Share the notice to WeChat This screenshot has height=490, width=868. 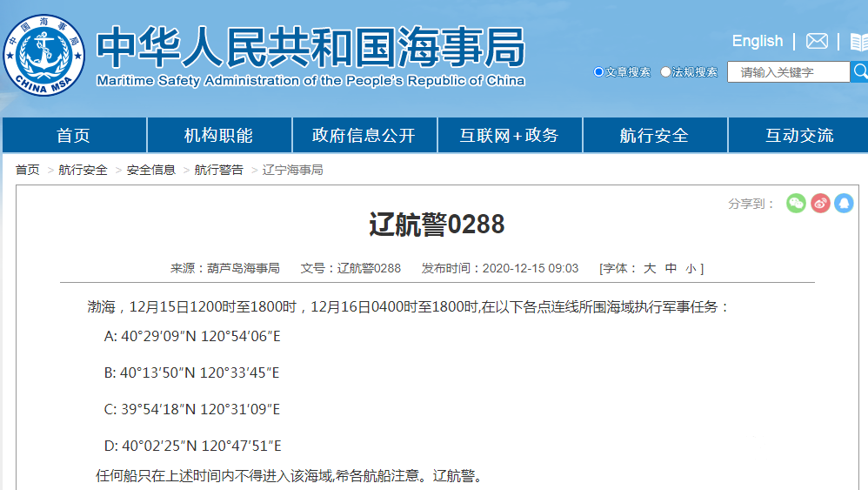click(x=796, y=203)
